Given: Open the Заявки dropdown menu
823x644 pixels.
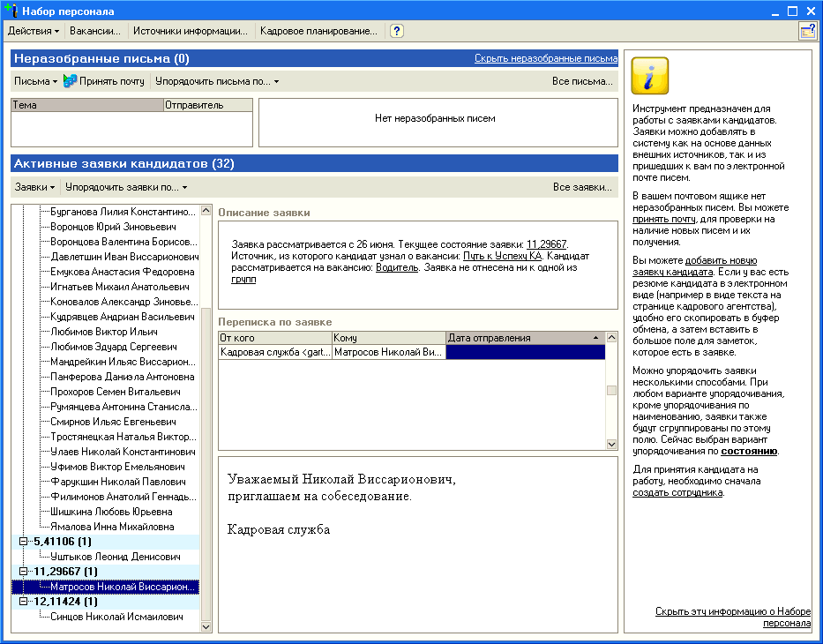Looking at the screenshot, I should [x=34, y=187].
